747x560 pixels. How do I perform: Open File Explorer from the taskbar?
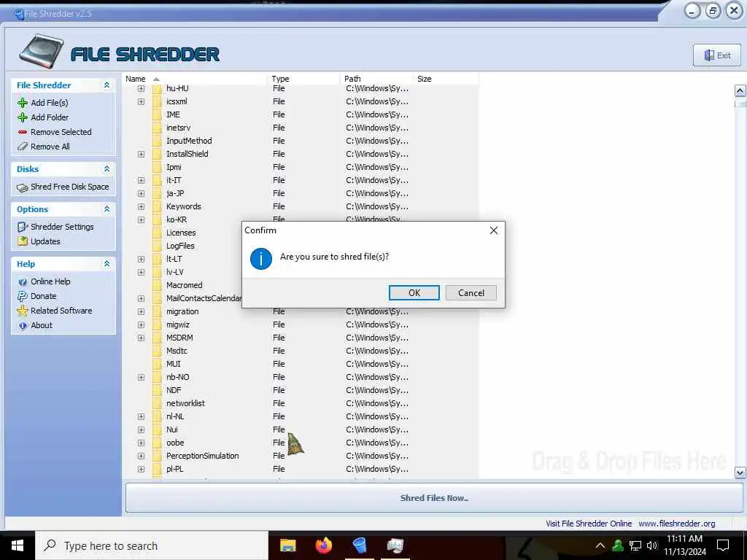point(287,545)
